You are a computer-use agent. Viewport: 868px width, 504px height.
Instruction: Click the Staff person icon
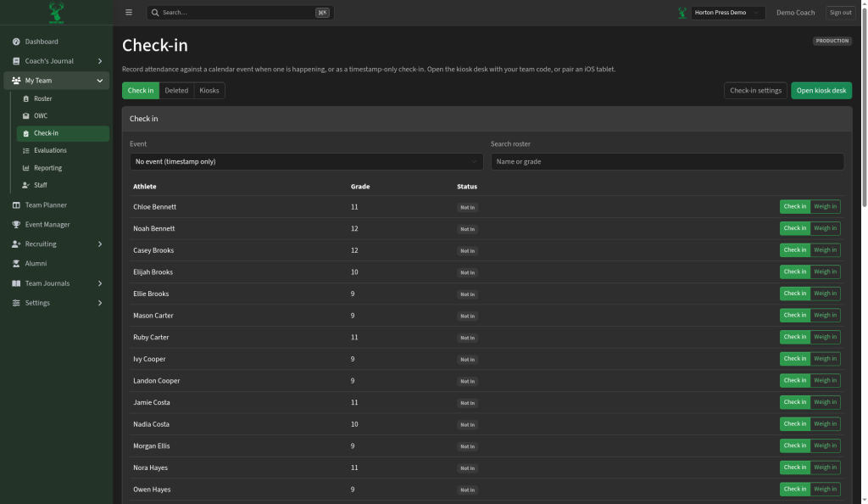[26, 185]
